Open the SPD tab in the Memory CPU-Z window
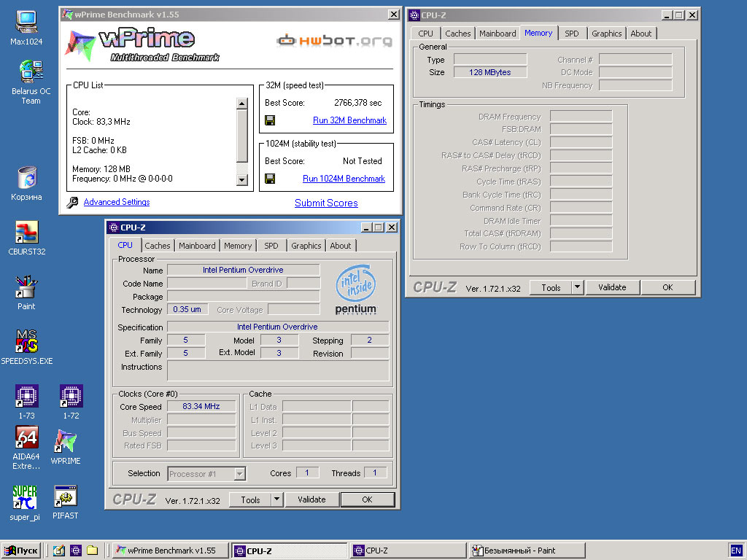 point(572,34)
